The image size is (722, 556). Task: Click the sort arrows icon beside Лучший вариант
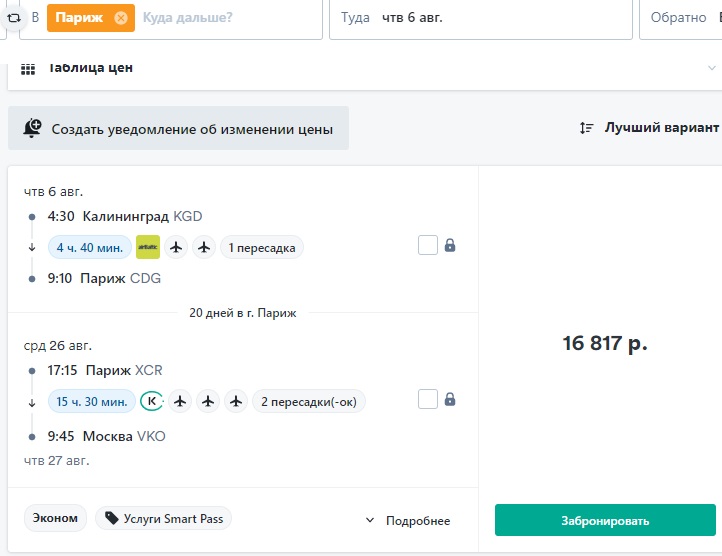tap(587, 128)
